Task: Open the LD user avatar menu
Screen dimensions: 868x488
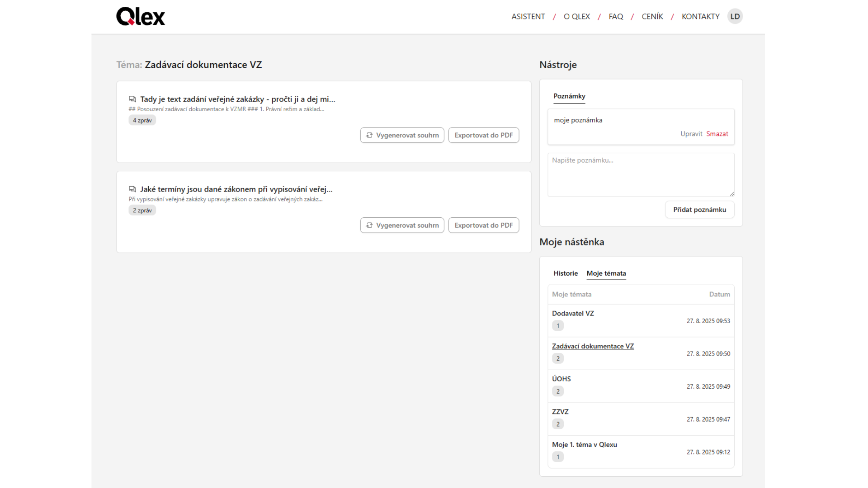Action: click(735, 16)
